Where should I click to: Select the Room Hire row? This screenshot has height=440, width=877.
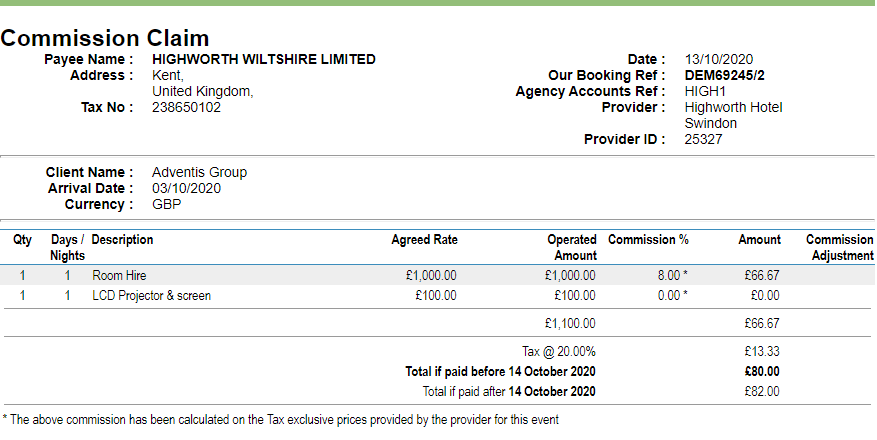tap(438, 275)
